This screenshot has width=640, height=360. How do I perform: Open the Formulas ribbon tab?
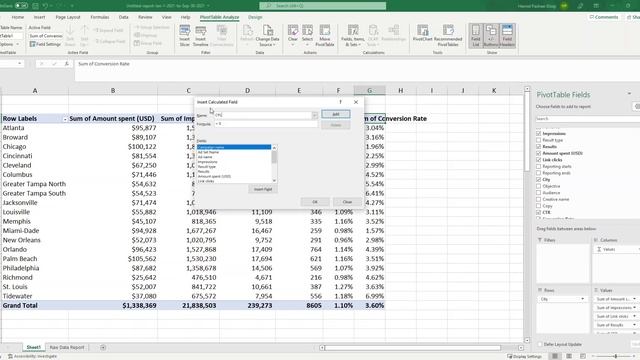click(100, 17)
